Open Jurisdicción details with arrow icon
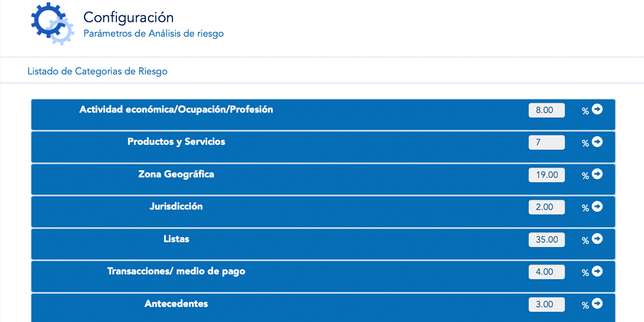Screen dimensions: 644x322 [x=597, y=206]
